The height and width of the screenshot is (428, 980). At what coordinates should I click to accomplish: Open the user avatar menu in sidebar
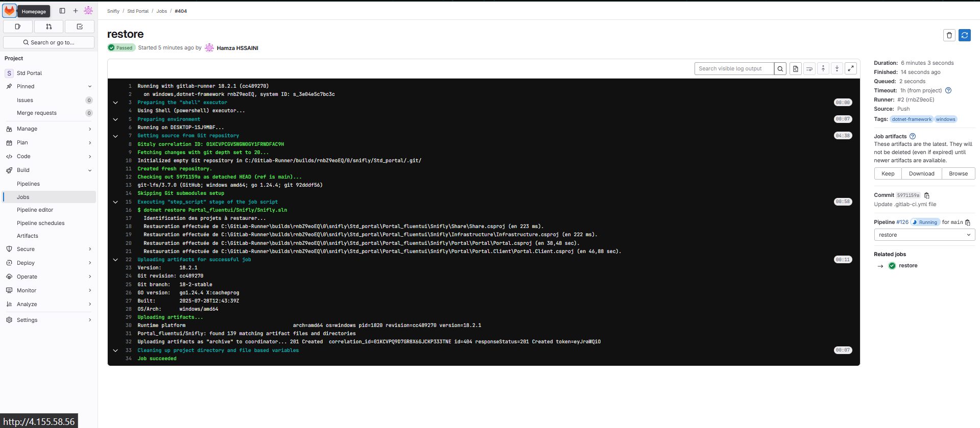pyautogui.click(x=88, y=11)
